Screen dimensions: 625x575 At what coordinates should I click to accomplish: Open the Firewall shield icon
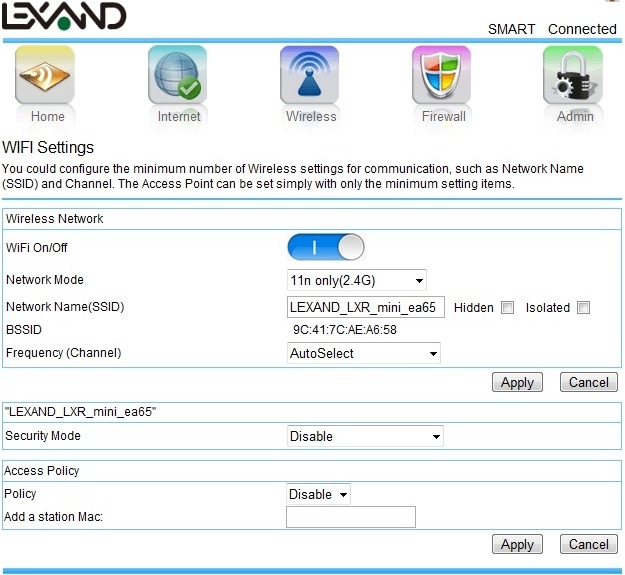[442, 77]
